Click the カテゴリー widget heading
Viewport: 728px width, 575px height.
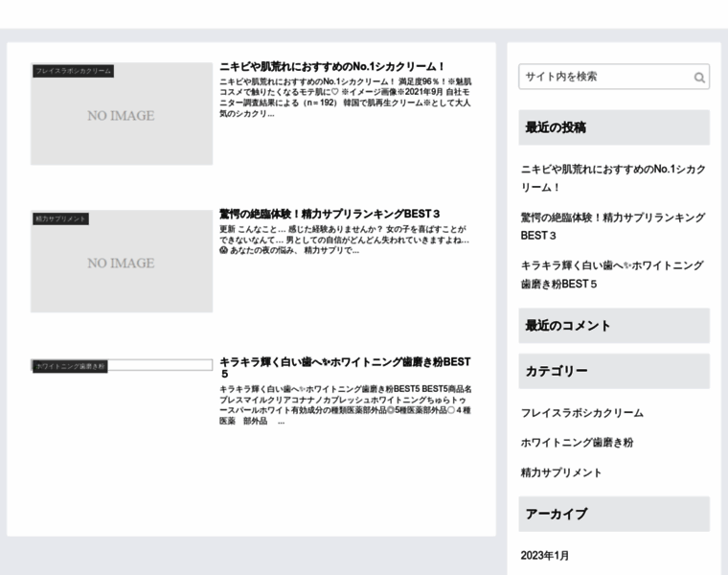click(x=614, y=371)
